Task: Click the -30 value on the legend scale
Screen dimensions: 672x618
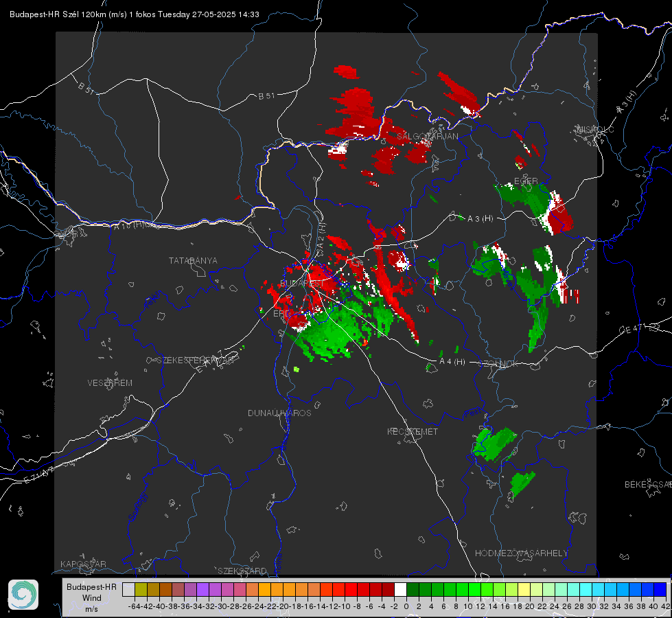Action: click(x=221, y=606)
